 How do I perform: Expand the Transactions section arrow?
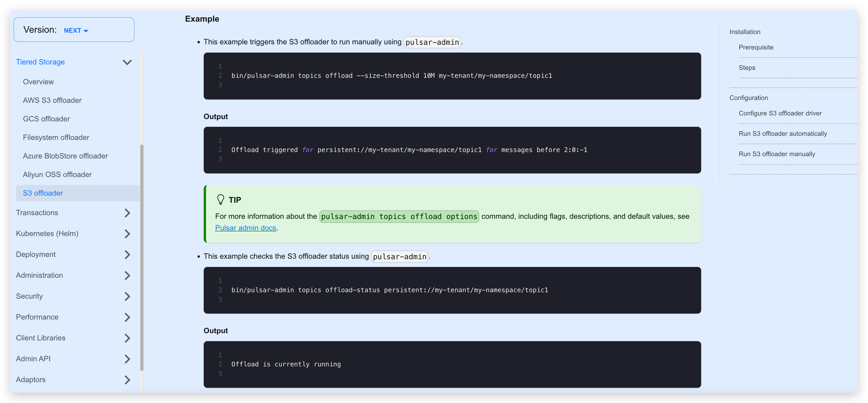[x=127, y=213]
